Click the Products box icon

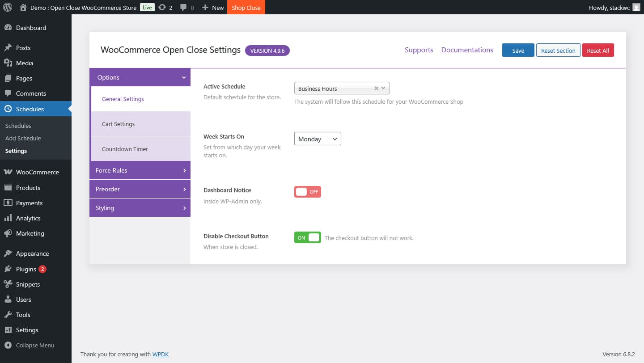click(x=8, y=188)
